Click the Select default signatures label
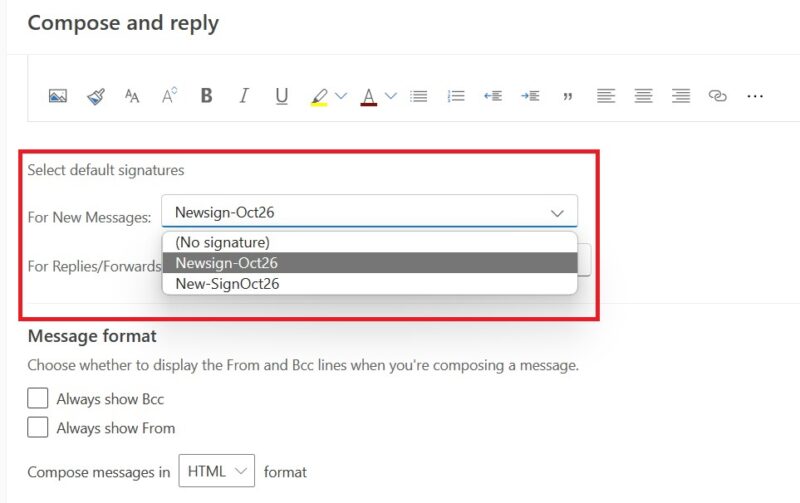The height and width of the screenshot is (503, 800). click(x=106, y=170)
